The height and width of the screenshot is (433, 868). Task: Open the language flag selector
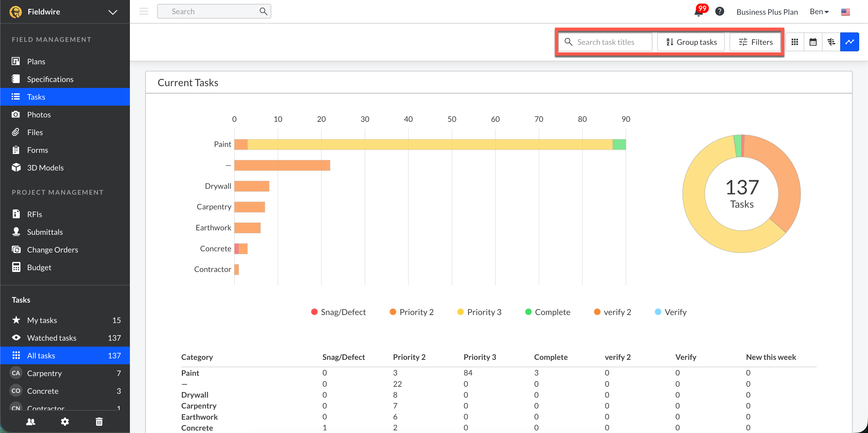pos(845,12)
